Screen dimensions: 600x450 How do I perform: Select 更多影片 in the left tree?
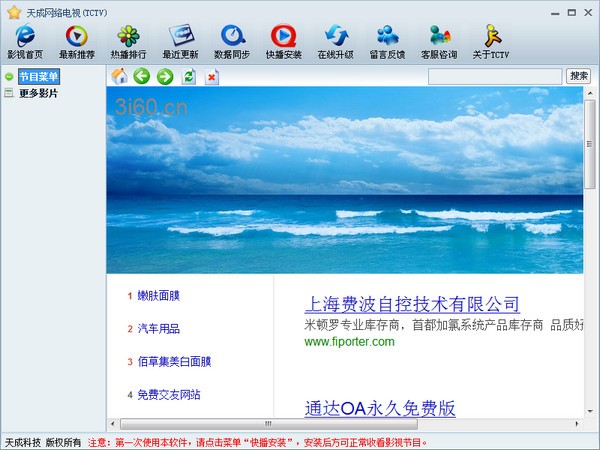(x=38, y=93)
